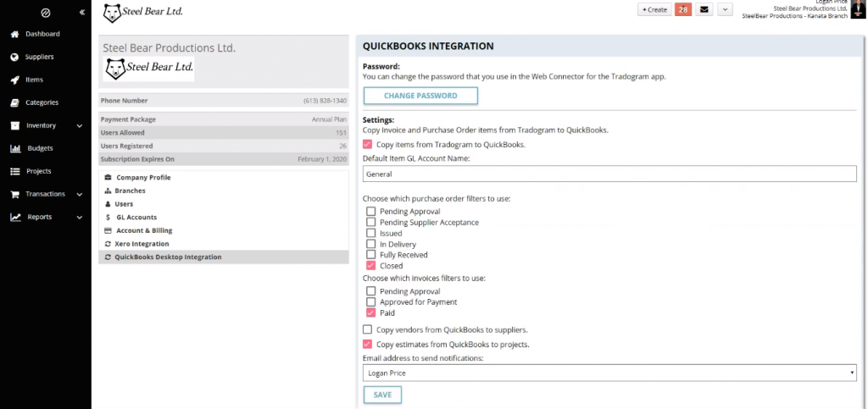Image resolution: width=868 pixels, height=409 pixels.
Task: Click the Steel Bear logo in company panel
Action: point(148,69)
